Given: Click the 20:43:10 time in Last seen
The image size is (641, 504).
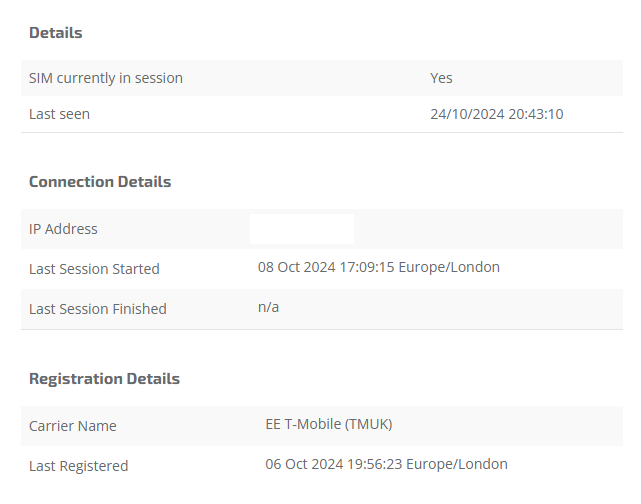Looking at the screenshot, I should 536,114.
